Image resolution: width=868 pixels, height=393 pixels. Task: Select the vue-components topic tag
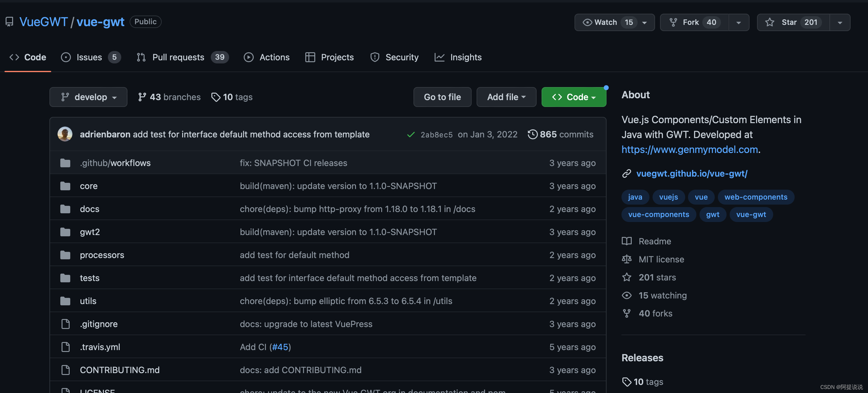[658, 214]
